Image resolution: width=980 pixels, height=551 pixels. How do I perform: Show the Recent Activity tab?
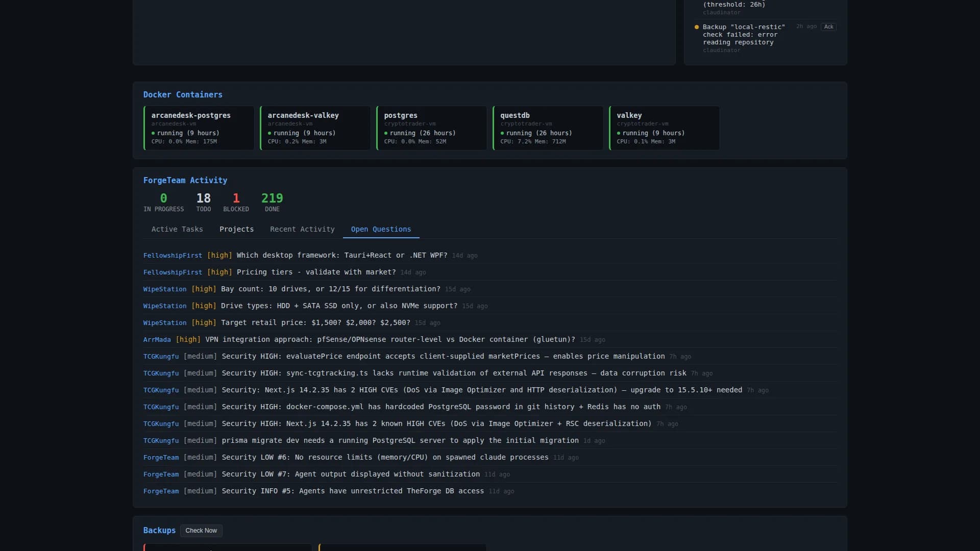(302, 229)
